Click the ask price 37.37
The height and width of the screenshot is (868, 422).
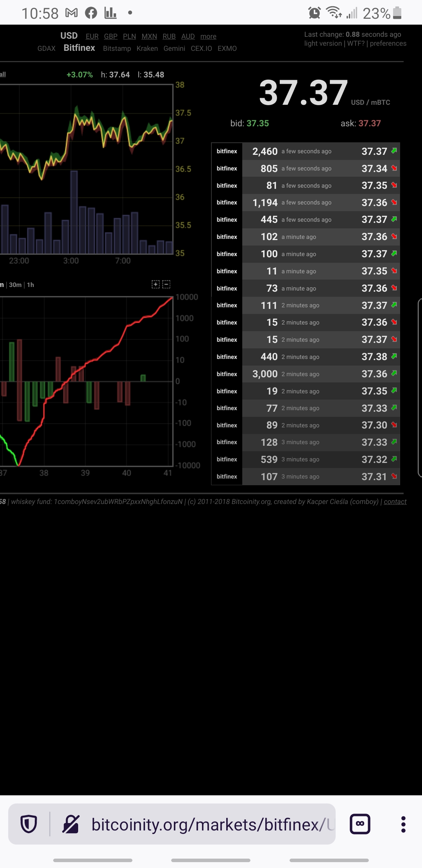click(x=370, y=123)
